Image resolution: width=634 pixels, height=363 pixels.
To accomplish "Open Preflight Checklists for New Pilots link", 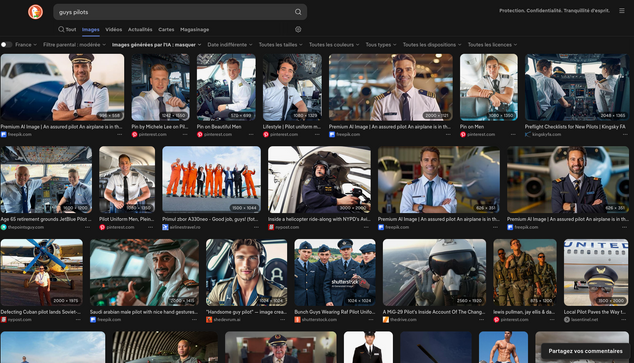I will pyautogui.click(x=575, y=127).
